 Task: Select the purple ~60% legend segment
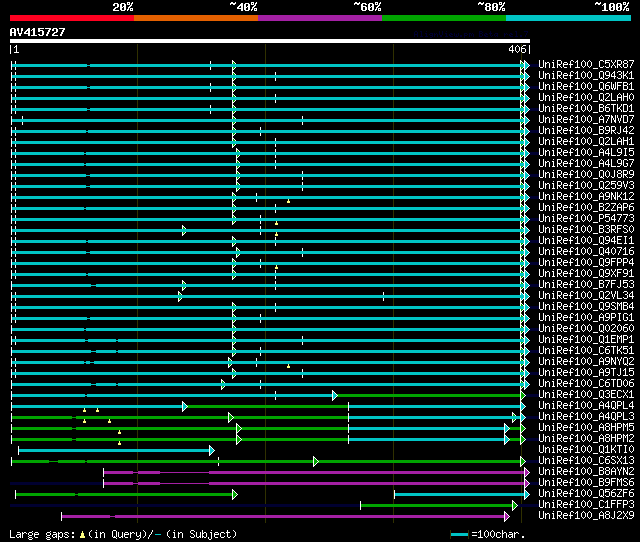pyautogui.click(x=319, y=17)
